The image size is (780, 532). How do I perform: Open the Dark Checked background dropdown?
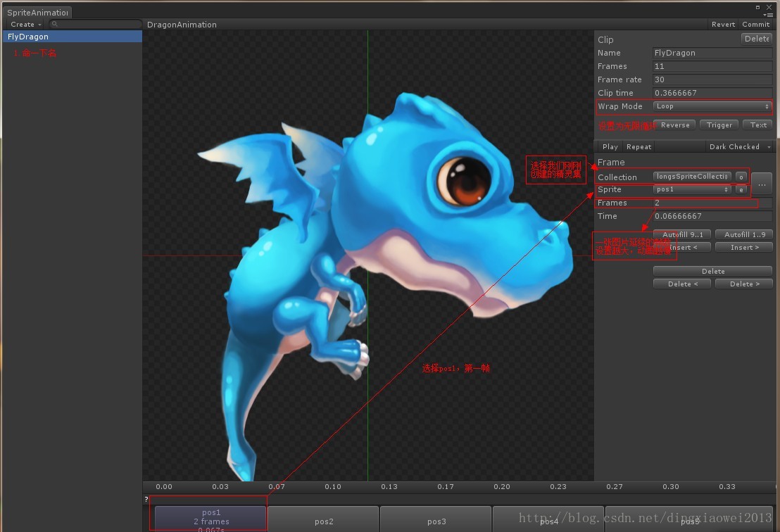(739, 146)
